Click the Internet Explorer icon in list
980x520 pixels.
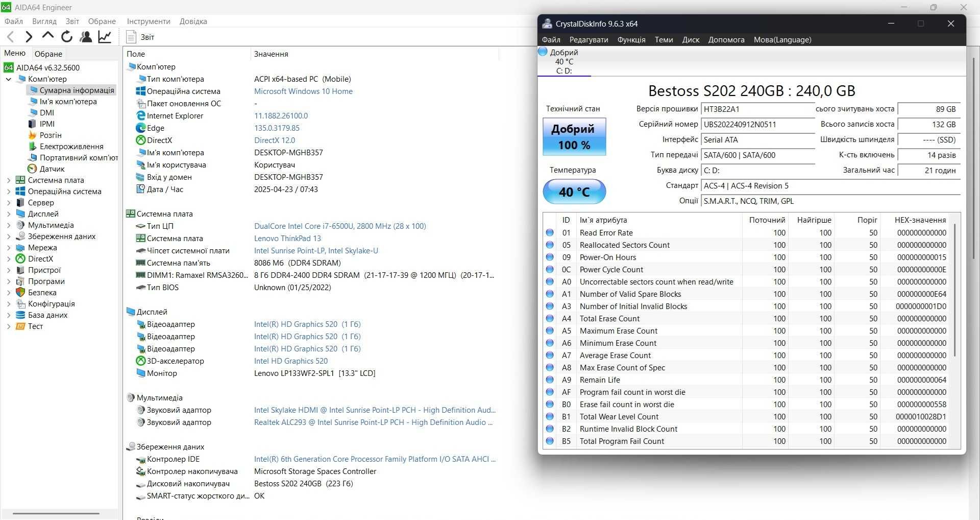[141, 116]
